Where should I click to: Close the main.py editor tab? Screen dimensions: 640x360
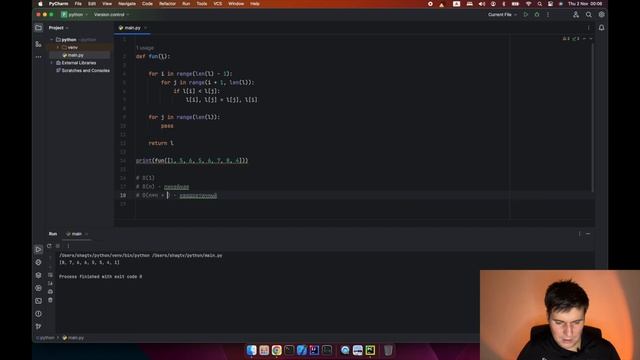coord(146,28)
